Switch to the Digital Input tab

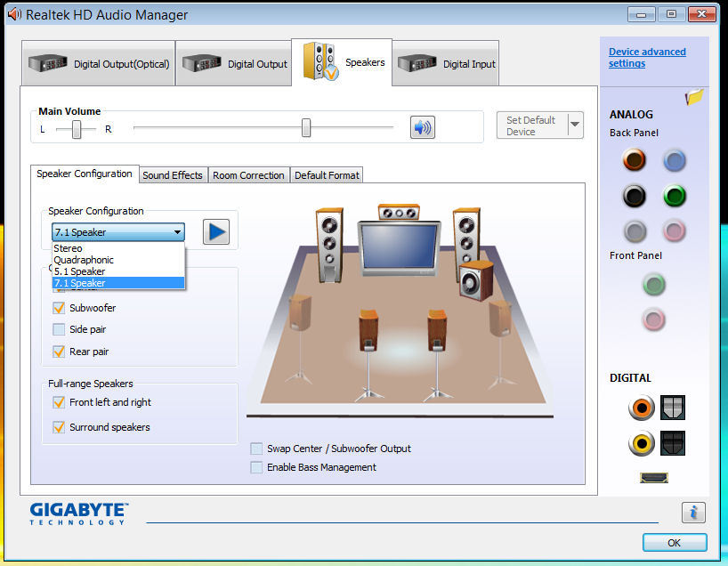tap(446, 63)
